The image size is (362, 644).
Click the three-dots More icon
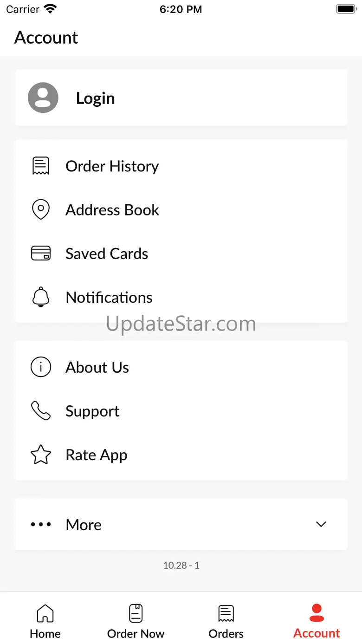[41, 524]
